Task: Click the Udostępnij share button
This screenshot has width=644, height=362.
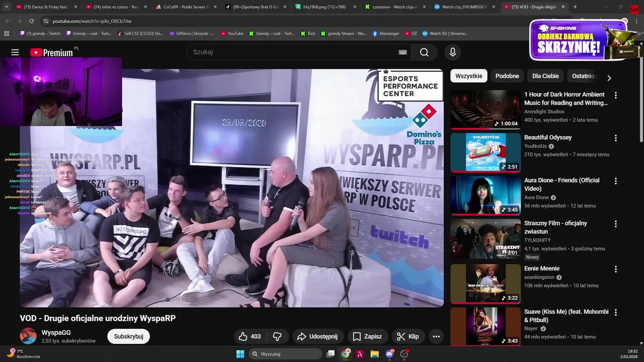Action: click(317, 336)
